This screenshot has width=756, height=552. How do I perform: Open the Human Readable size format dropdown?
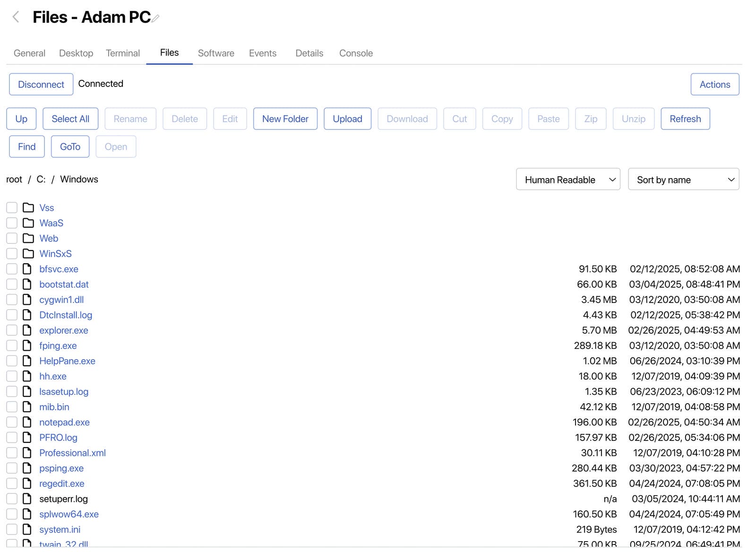[567, 180]
